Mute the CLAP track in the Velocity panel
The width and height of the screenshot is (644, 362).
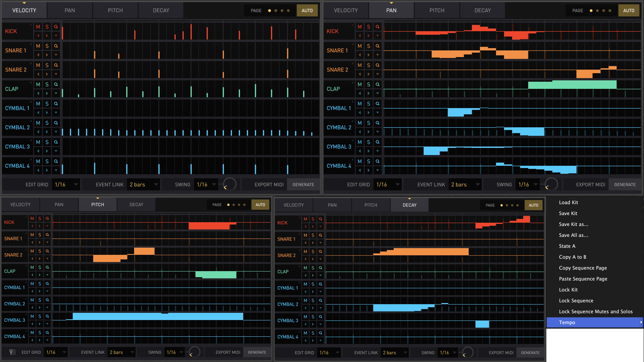pos(38,84)
